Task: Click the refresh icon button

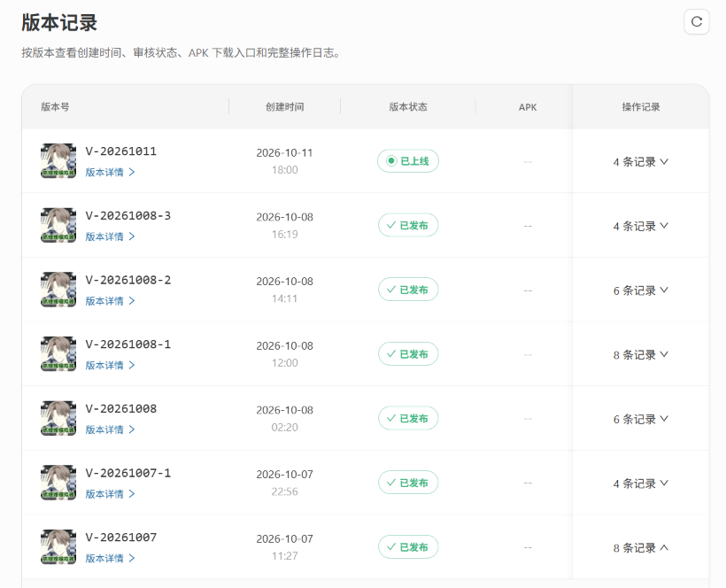Action: click(697, 22)
